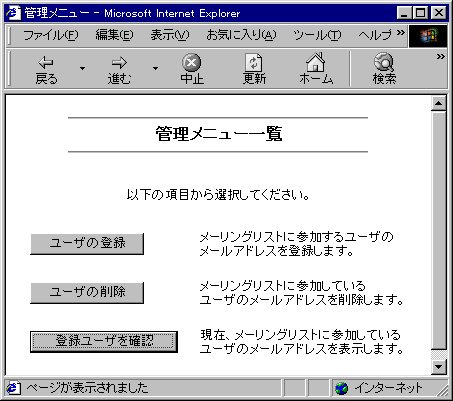
Task: Click the Windows logo throbber icon
Action: click(x=428, y=36)
